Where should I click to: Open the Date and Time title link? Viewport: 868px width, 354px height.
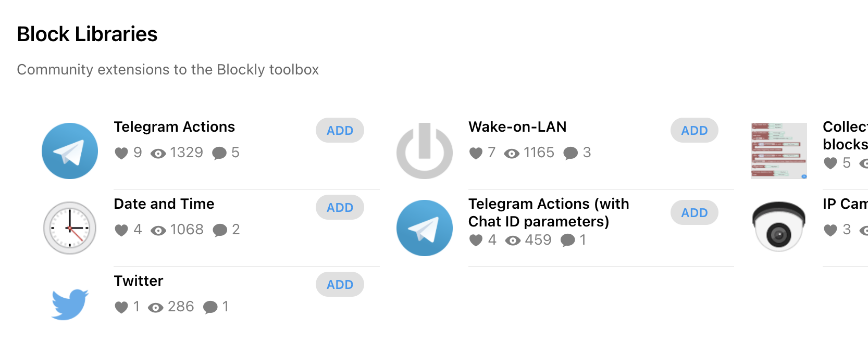(164, 204)
